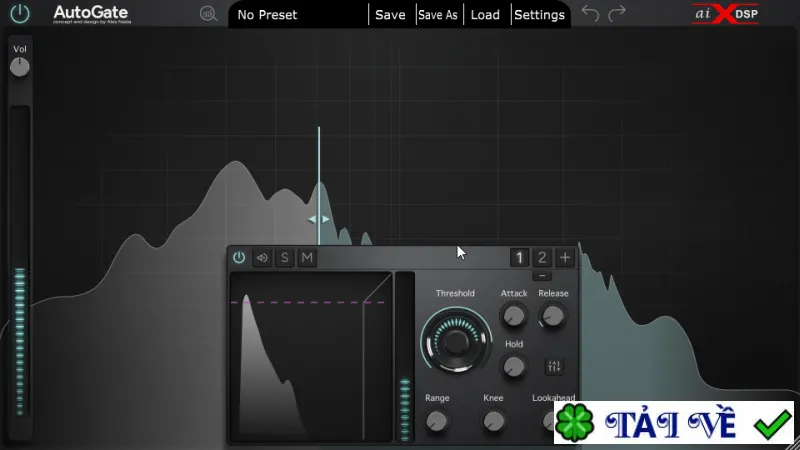The width and height of the screenshot is (800, 450).
Task: Mute the band with M button
Action: 307,258
